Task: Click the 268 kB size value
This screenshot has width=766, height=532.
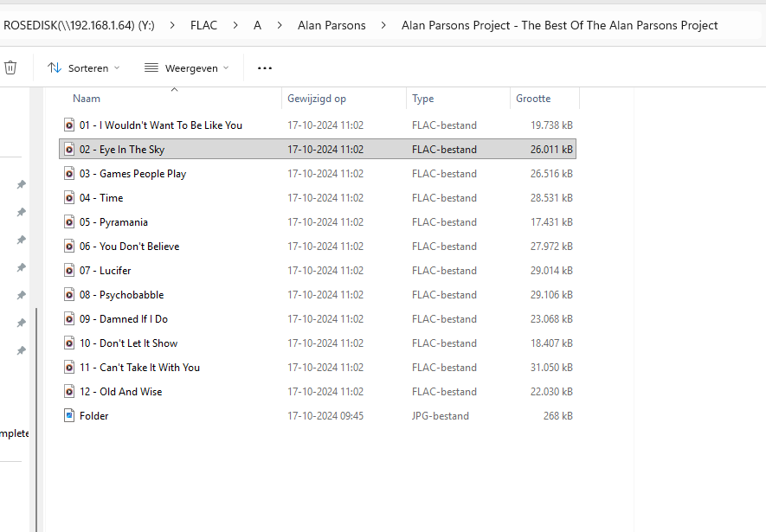Action: point(558,416)
